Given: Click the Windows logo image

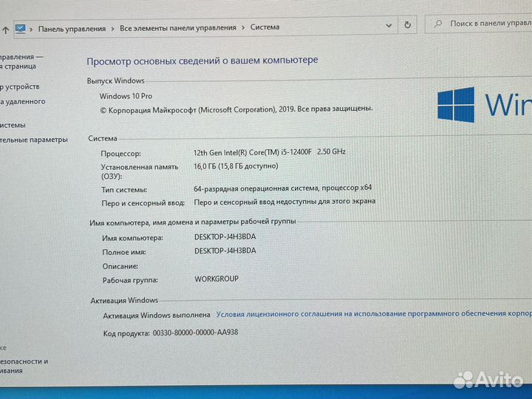Looking at the screenshot, I should [456, 105].
